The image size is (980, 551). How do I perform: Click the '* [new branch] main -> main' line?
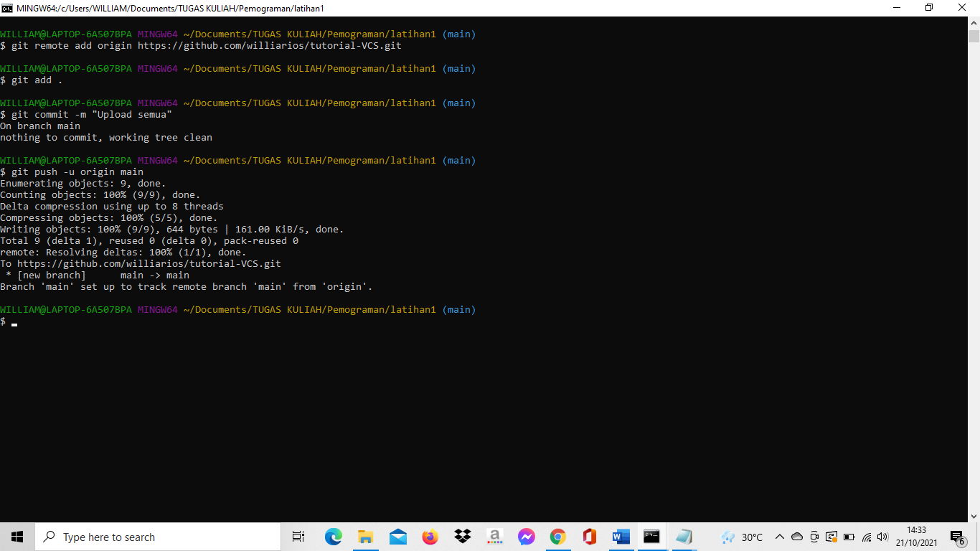[98, 275]
